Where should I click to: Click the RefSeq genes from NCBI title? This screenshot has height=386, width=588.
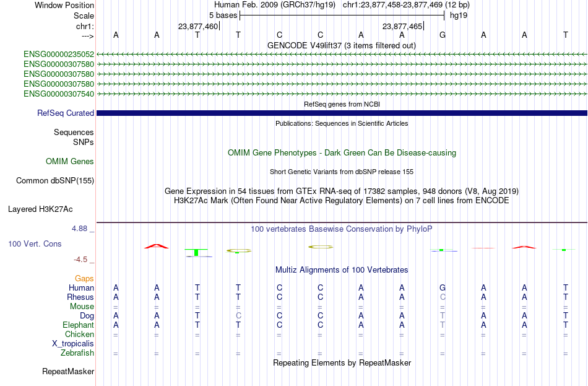pos(342,104)
